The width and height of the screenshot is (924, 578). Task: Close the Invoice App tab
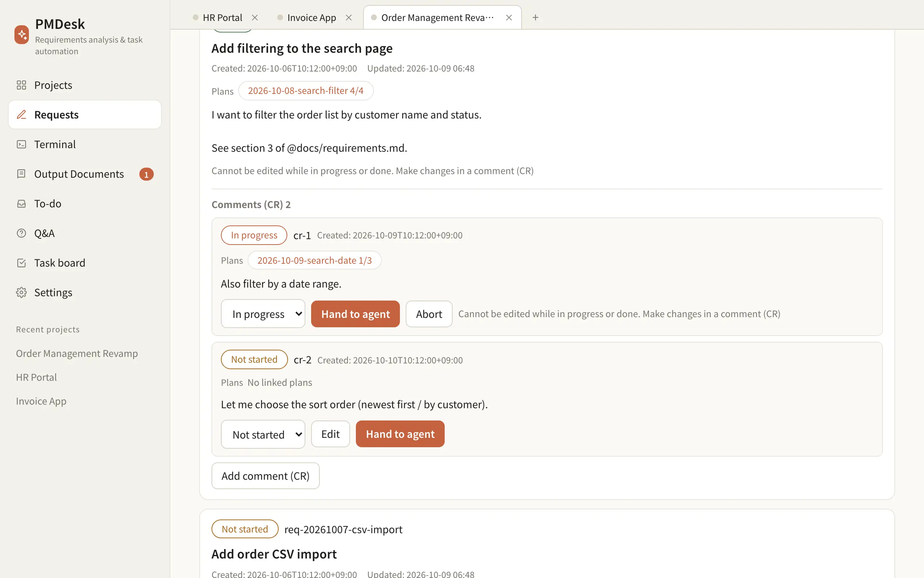tap(349, 18)
